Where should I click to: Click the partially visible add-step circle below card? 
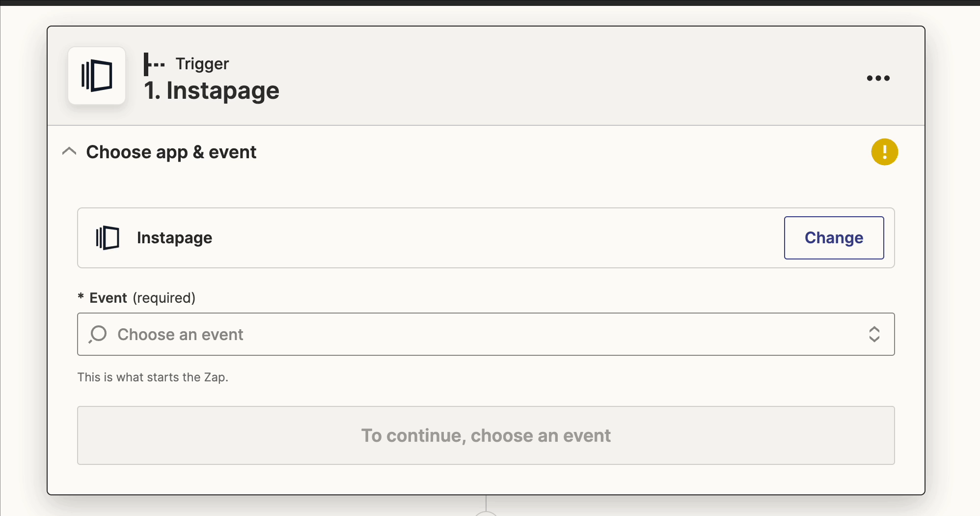tap(486, 513)
